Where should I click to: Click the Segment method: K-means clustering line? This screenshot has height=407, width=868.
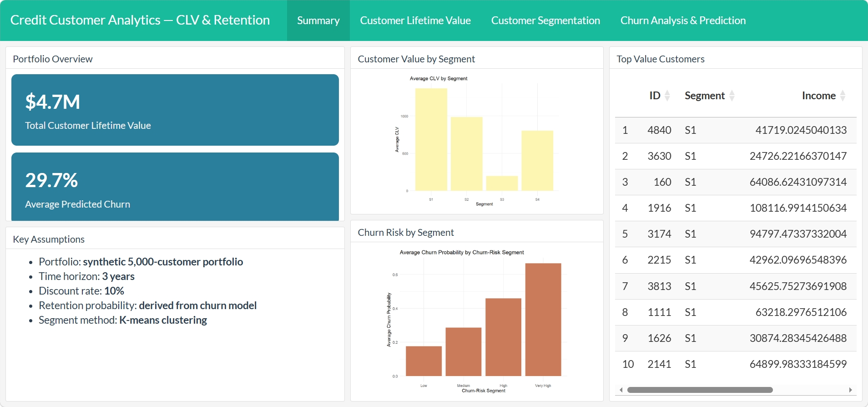pyautogui.click(x=123, y=320)
